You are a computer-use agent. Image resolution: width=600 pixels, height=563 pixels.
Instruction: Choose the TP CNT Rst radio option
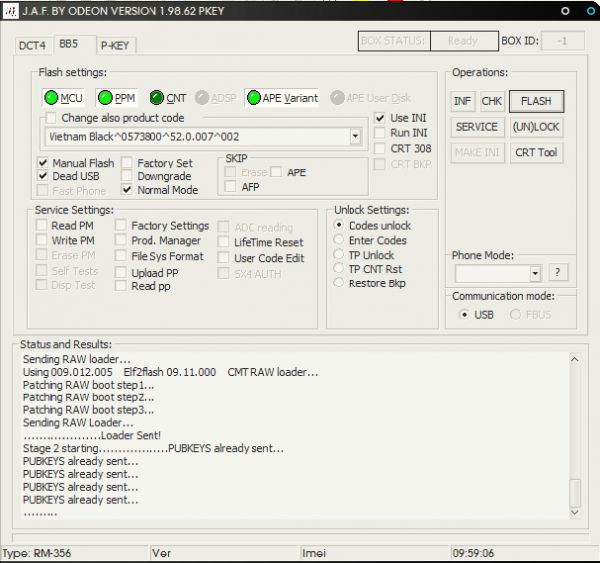[339, 269]
